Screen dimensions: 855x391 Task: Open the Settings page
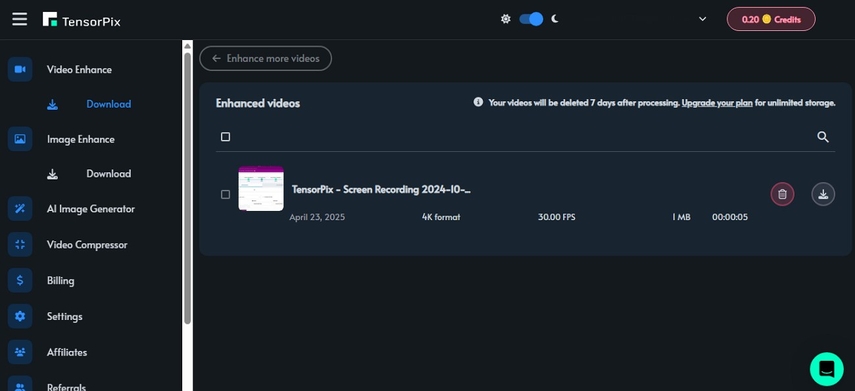pyautogui.click(x=64, y=317)
